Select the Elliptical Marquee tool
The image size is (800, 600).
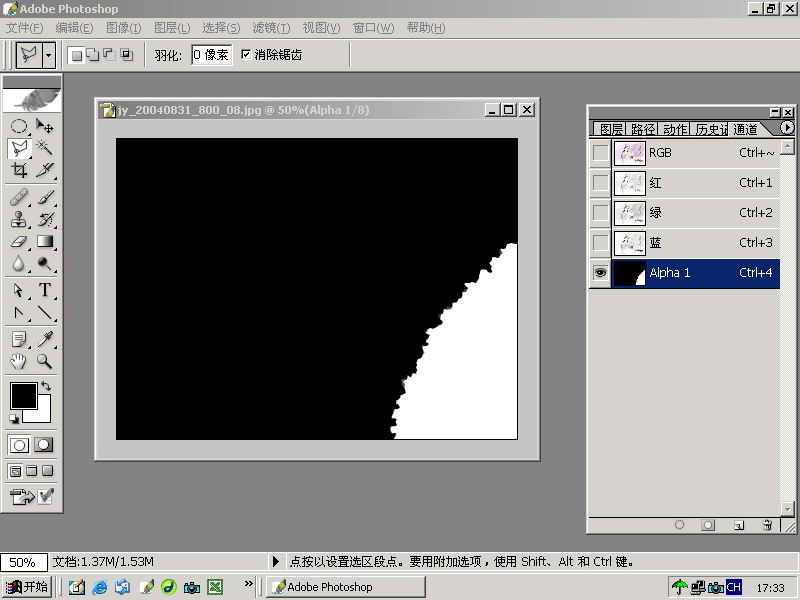point(19,127)
